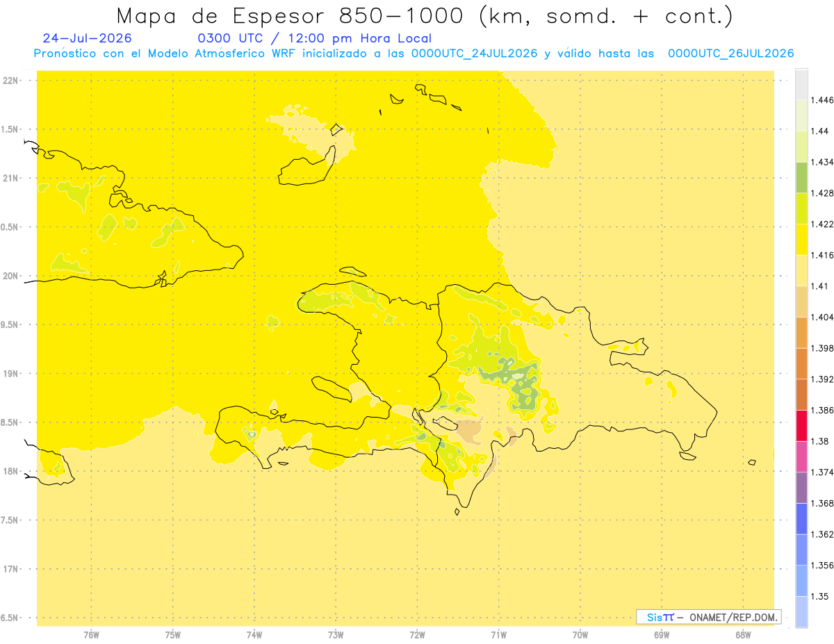
Task: Pick the light blue swatch between 1.35 and 1.356
Action: 801,581
